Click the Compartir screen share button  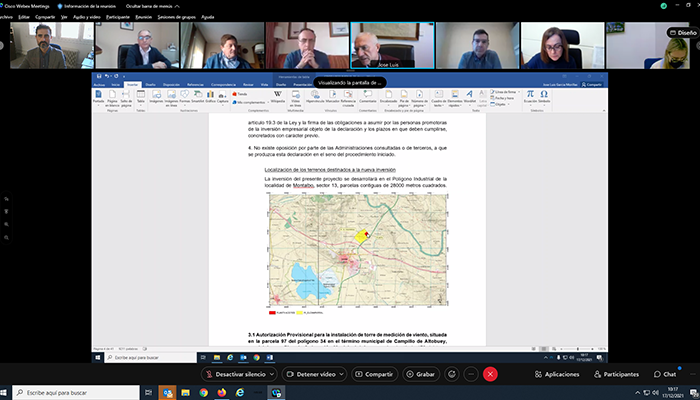click(x=374, y=373)
